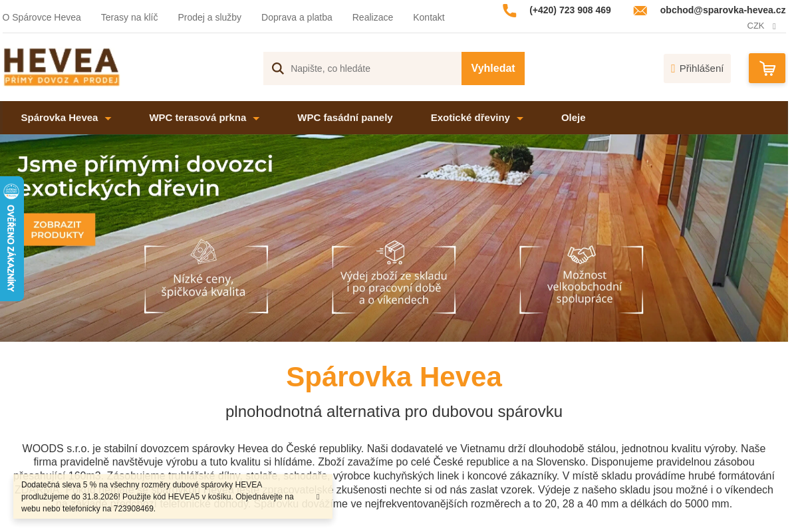
Task: Click the phone icon in header
Action: [509, 11]
